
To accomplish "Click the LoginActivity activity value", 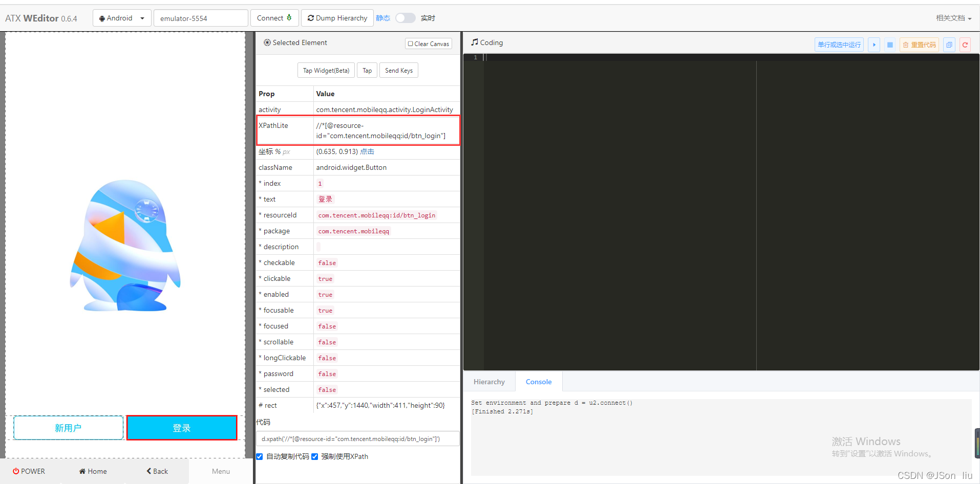I will pyautogui.click(x=385, y=109).
